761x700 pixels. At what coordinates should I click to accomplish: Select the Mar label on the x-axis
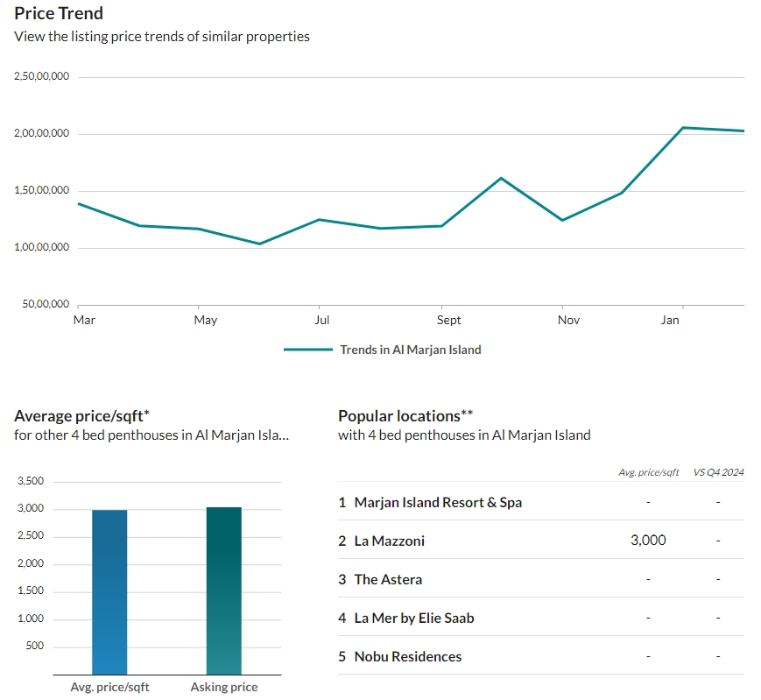click(x=84, y=320)
